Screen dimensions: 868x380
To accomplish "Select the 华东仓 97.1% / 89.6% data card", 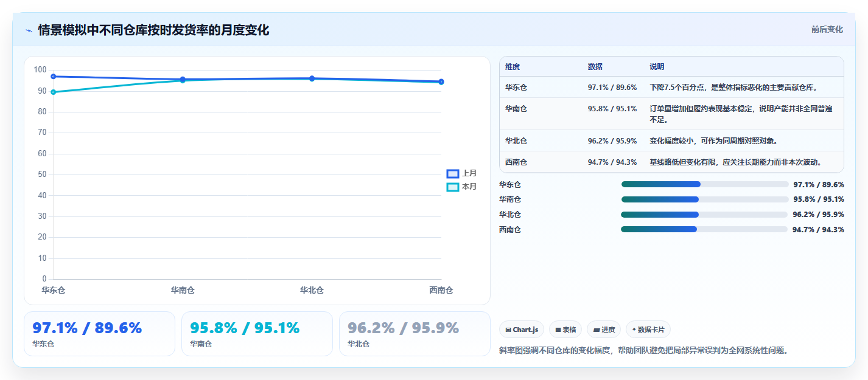I will click(99, 334).
